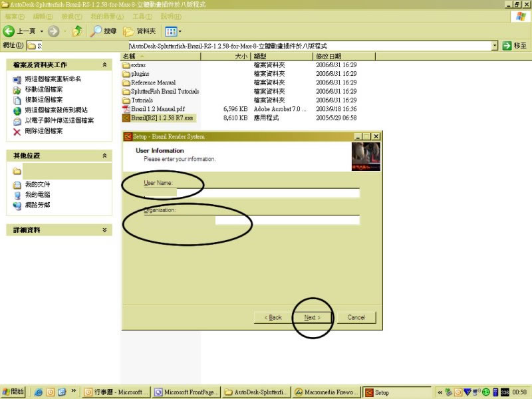The height and width of the screenshot is (399, 532).
Task: Open the 我的最愛(A) menu
Action: pos(107,16)
